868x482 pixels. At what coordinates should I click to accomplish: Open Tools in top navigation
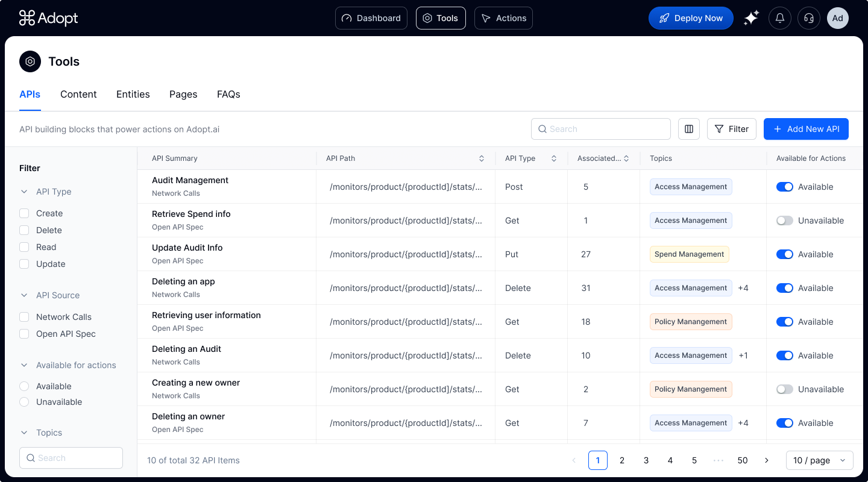coord(441,18)
